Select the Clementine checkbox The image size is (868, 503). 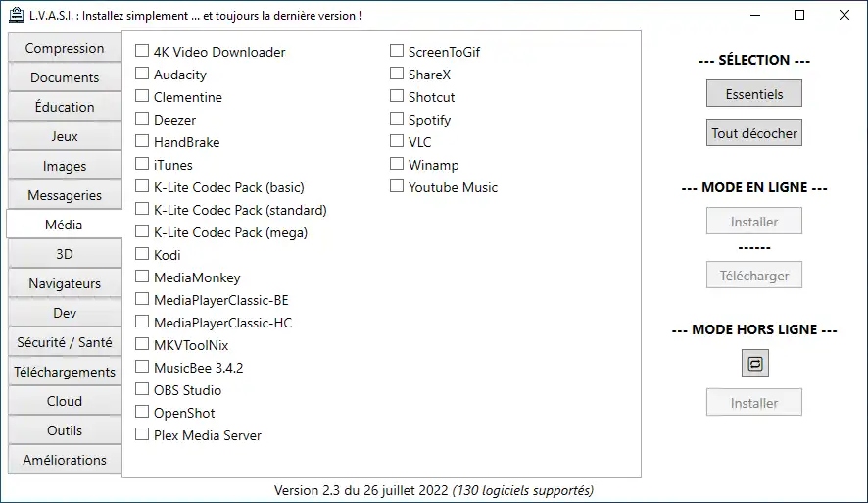(142, 96)
